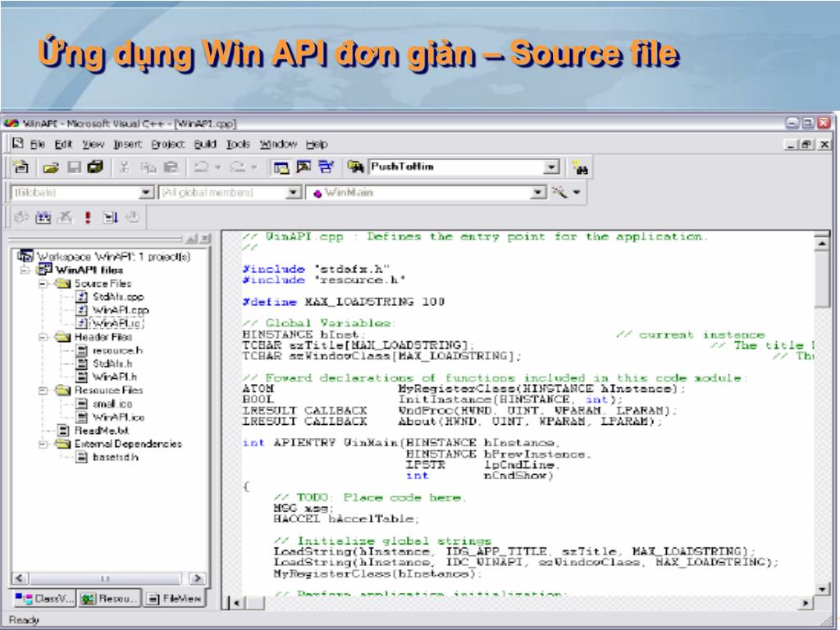Click the Paste clipboard icon
This screenshot has width=840, height=630.
click(171, 167)
